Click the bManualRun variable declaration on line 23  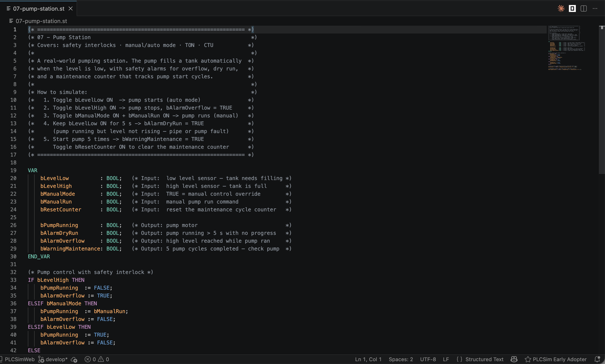click(x=56, y=202)
